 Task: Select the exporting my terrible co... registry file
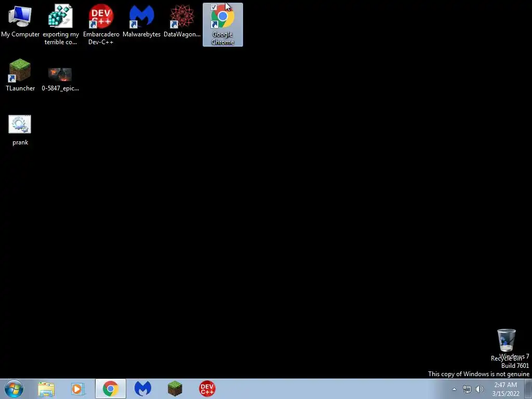(x=60, y=24)
